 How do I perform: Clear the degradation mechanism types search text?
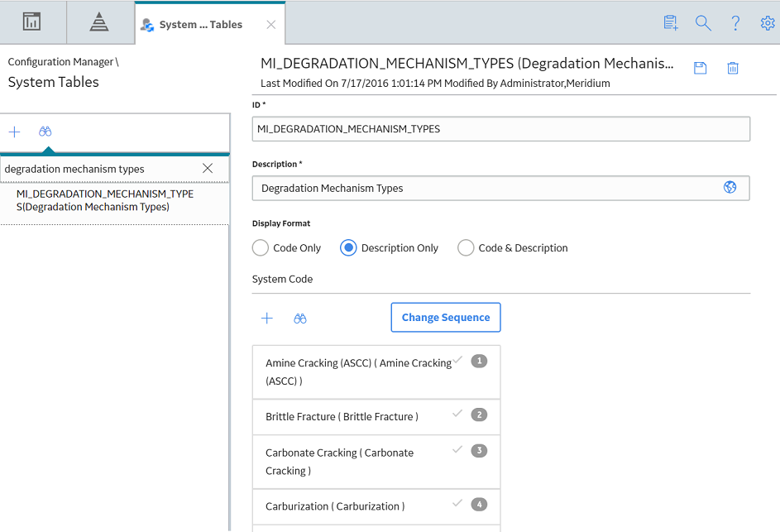[208, 169]
